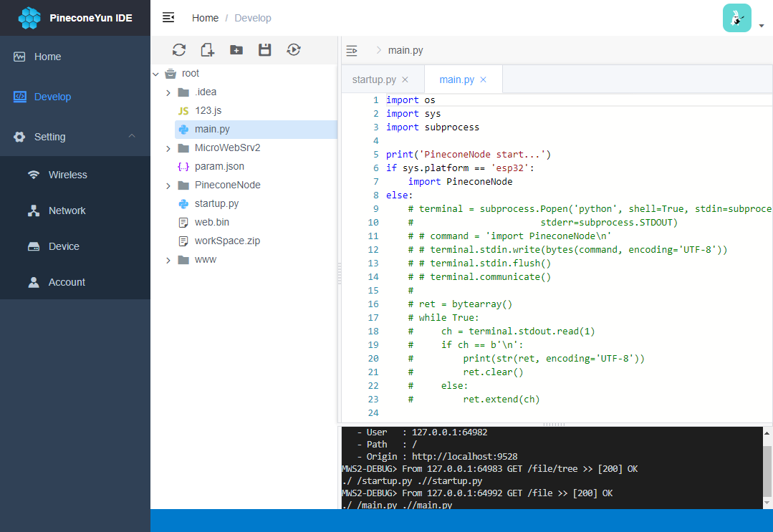The image size is (773, 532).
Task: Click the new folder icon
Action: [236, 49]
